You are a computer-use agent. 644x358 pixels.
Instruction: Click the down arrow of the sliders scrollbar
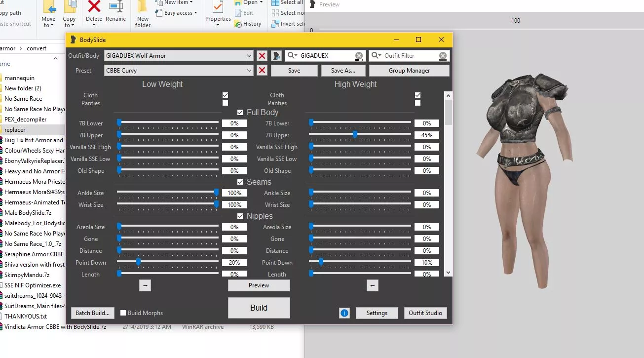point(449,272)
